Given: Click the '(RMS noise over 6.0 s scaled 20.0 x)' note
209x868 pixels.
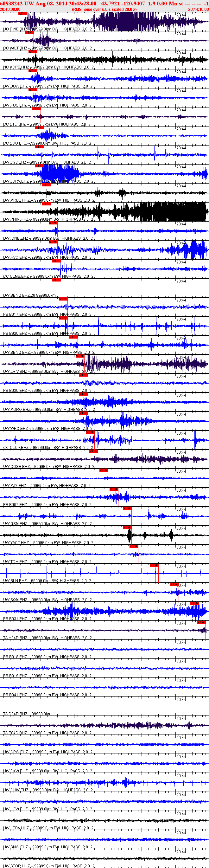Looking at the screenshot, I should [x=104, y=10].
